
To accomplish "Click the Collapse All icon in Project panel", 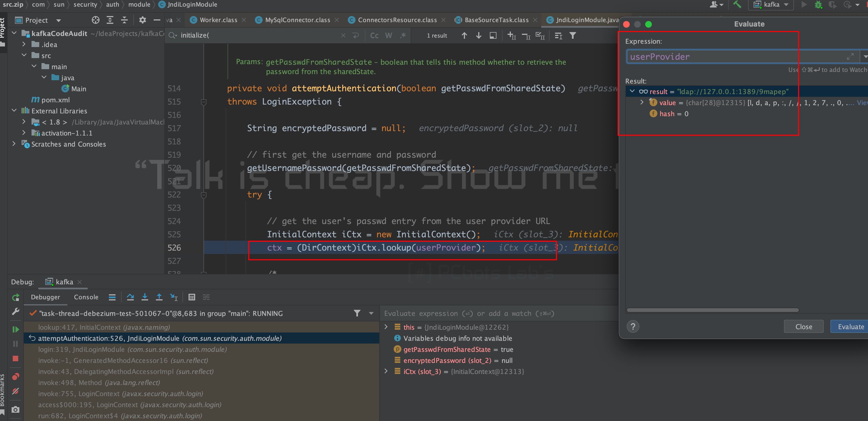I will tap(124, 20).
